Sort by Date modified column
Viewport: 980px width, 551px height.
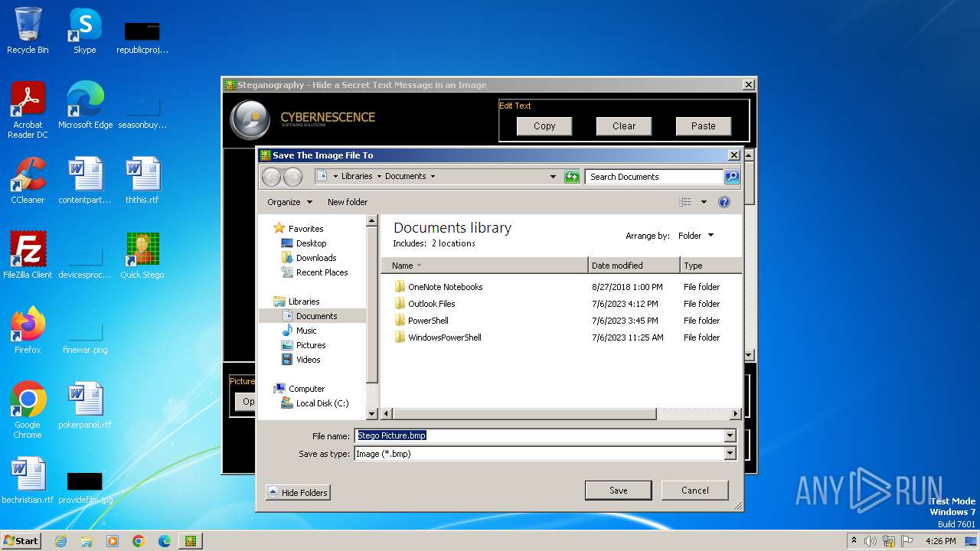coord(634,266)
